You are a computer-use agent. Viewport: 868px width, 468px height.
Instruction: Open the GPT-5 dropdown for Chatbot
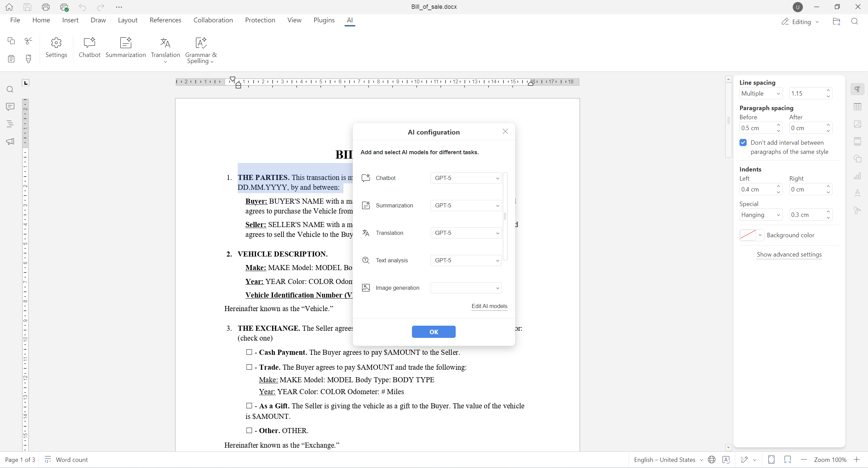(465, 178)
